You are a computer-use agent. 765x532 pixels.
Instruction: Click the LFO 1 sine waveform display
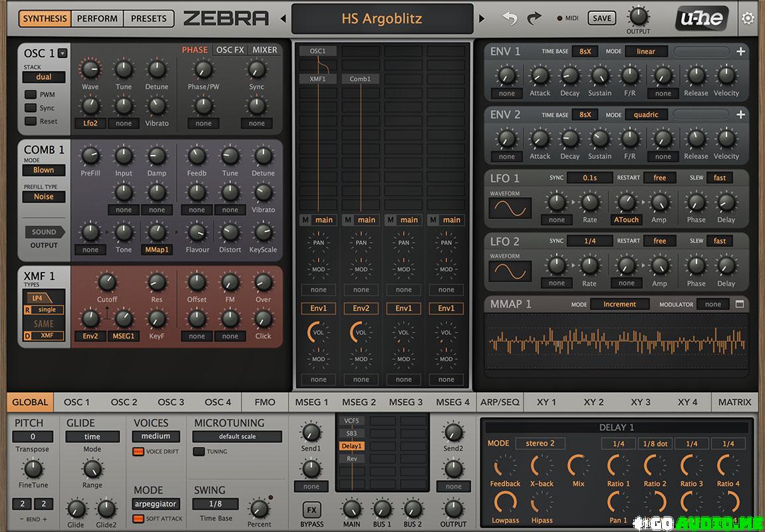[x=510, y=209]
